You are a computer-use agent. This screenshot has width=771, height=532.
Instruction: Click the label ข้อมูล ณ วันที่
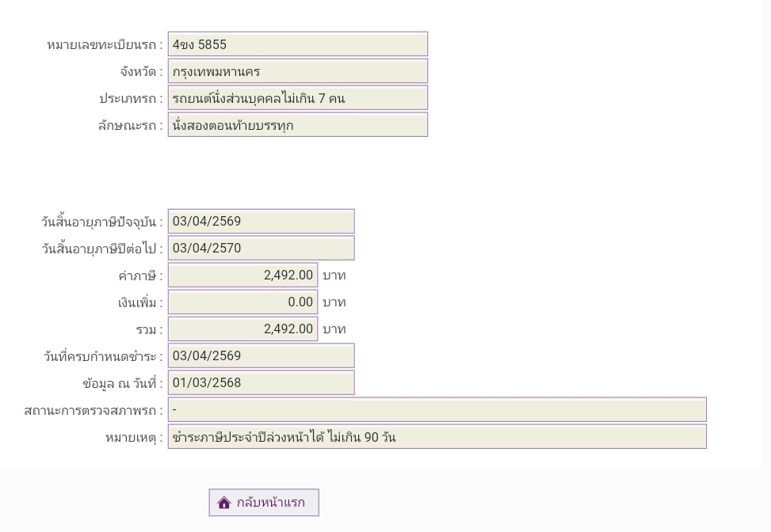click(123, 383)
